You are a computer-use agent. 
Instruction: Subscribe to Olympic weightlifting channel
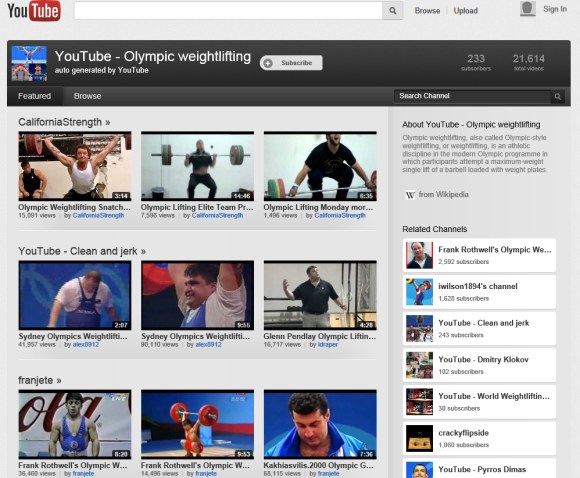291,63
